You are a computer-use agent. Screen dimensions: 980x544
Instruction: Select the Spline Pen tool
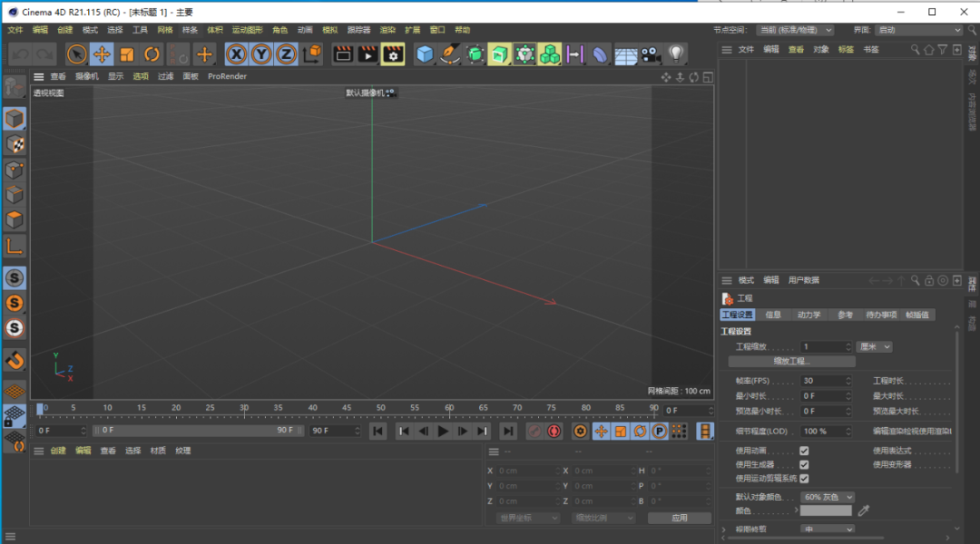449,54
